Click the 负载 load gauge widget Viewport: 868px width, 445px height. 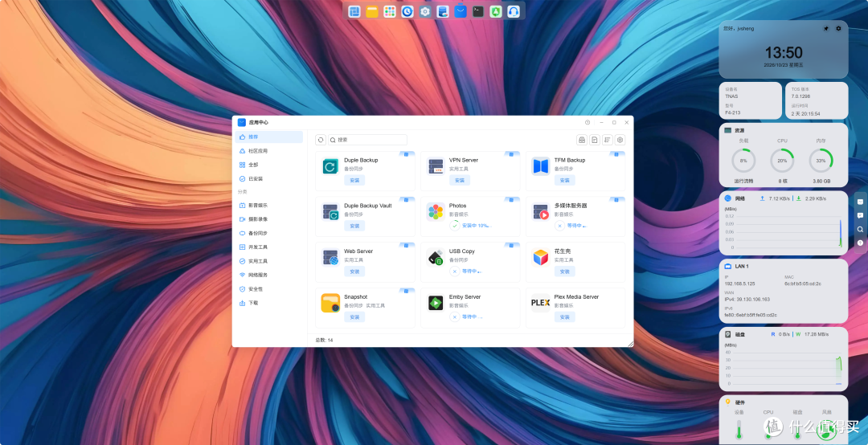click(x=743, y=161)
